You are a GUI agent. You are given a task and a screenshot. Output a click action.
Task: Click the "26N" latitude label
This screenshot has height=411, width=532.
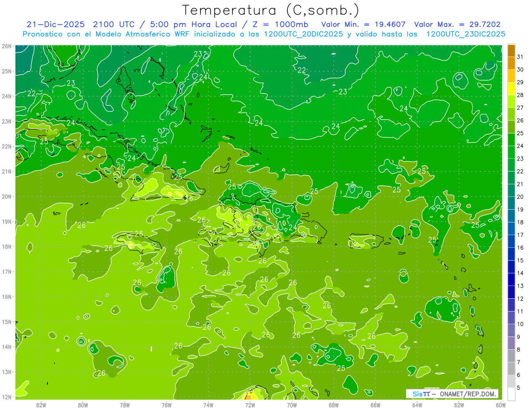click(x=7, y=46)
